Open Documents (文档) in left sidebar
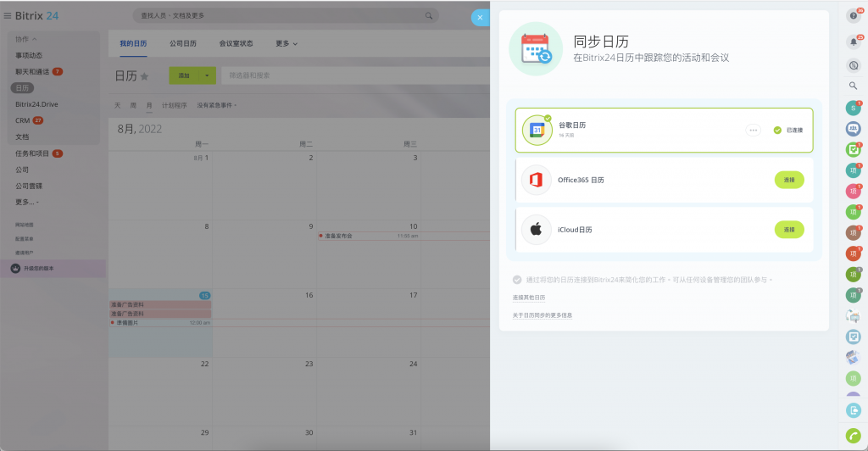 [22, 136]
